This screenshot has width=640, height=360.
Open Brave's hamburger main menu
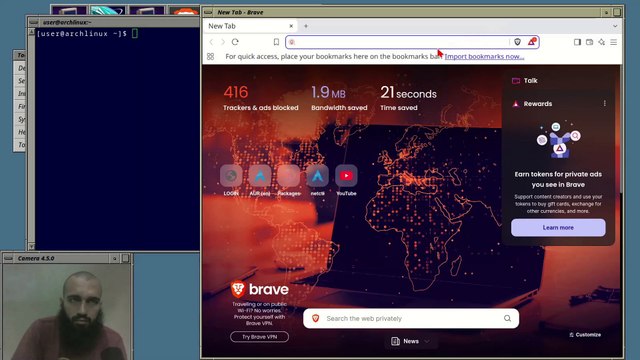pyautogui.click(x=613, y=42)
